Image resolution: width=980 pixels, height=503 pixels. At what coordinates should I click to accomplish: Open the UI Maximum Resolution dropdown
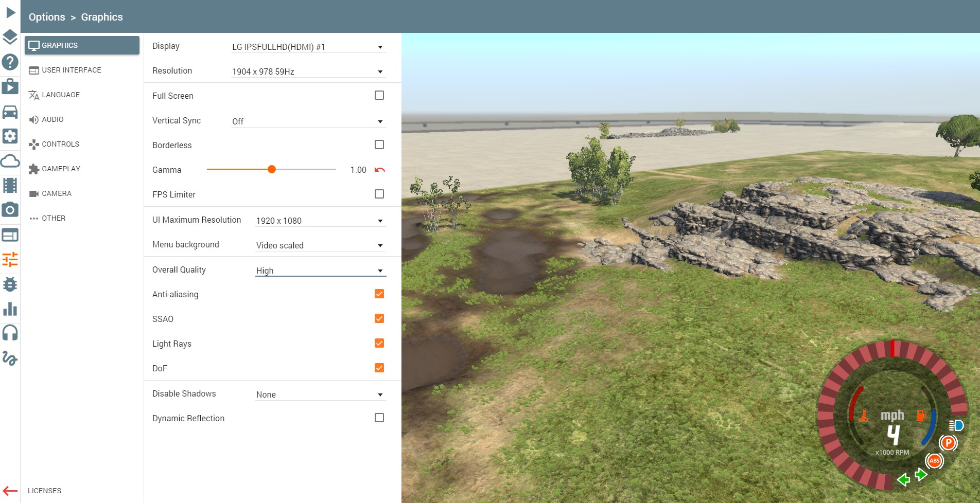(321, 221)
